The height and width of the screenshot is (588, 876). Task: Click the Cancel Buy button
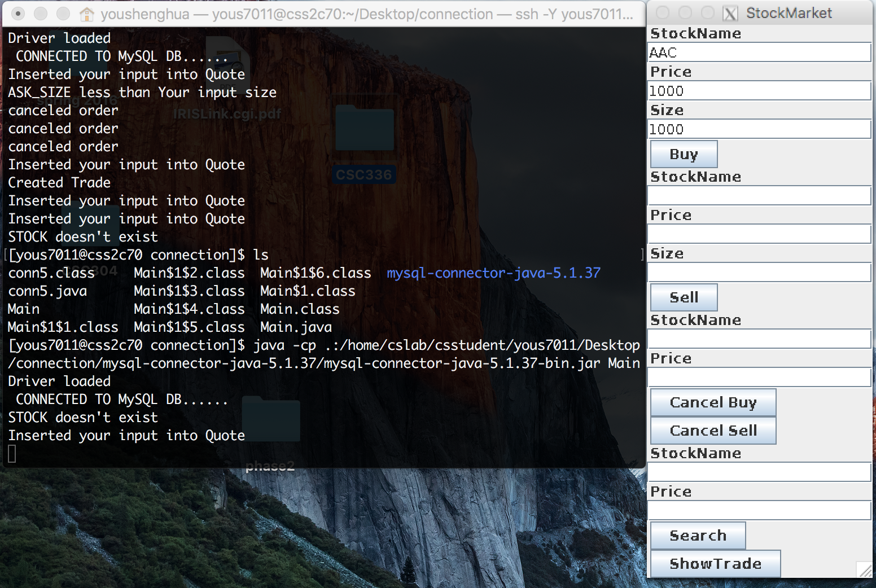point(713,402)
